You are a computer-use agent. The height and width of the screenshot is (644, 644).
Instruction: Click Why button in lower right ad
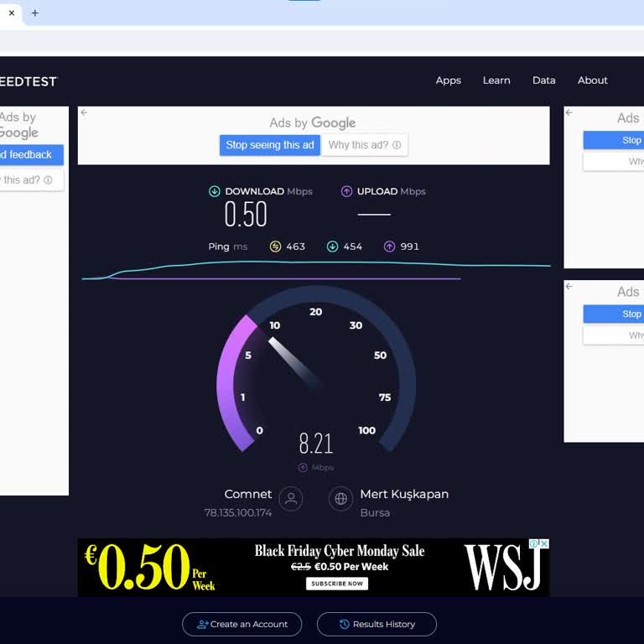click(x=614, y=335)
